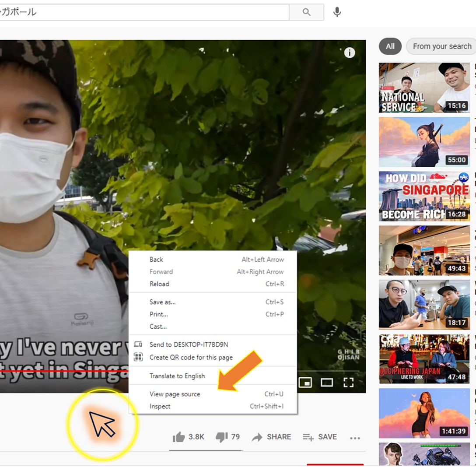Select "Inspect" in the context menu
This screenshot has height=467, width=476.
pos(160,406)
